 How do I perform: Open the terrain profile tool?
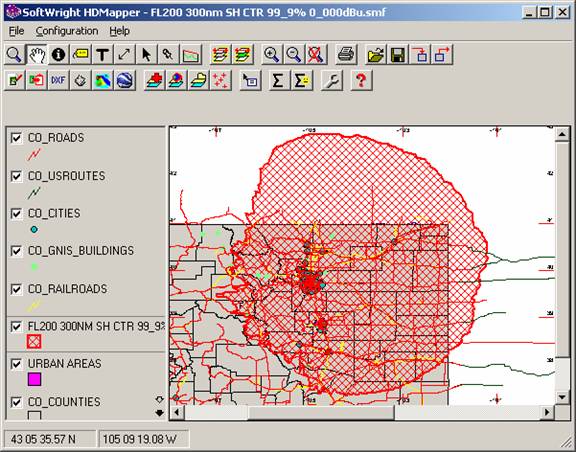click(191, 55)
